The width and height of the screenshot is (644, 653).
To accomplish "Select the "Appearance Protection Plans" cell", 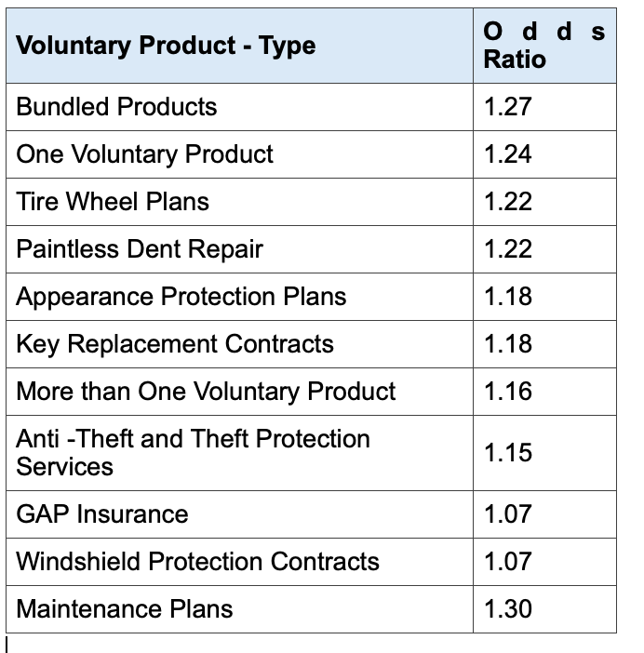I will point(181,296).
